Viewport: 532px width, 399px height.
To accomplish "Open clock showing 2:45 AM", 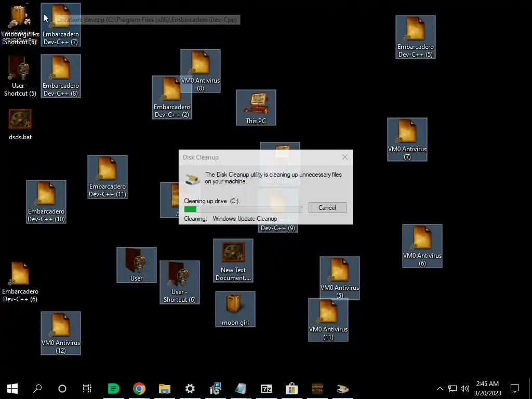I will click(487, 389).
